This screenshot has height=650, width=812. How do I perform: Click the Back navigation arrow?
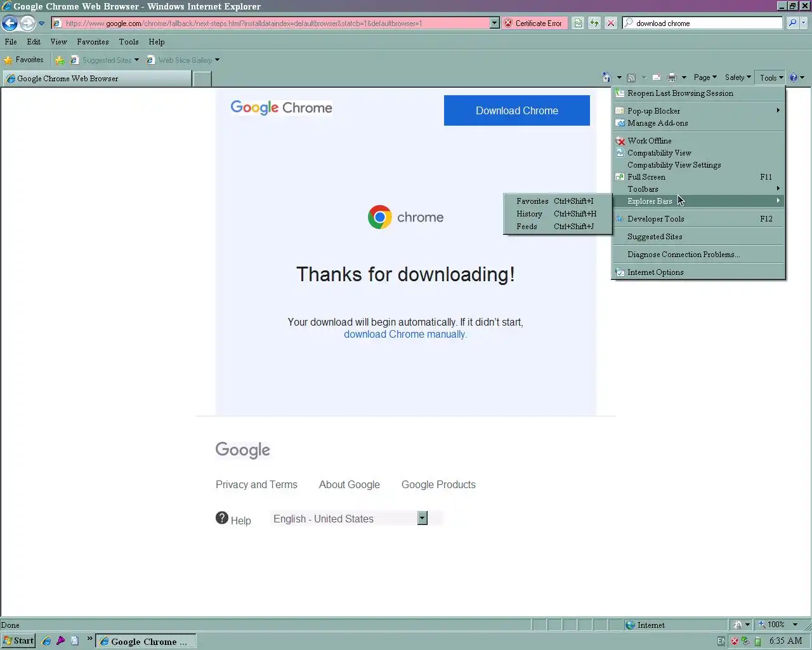coord(10,23)
